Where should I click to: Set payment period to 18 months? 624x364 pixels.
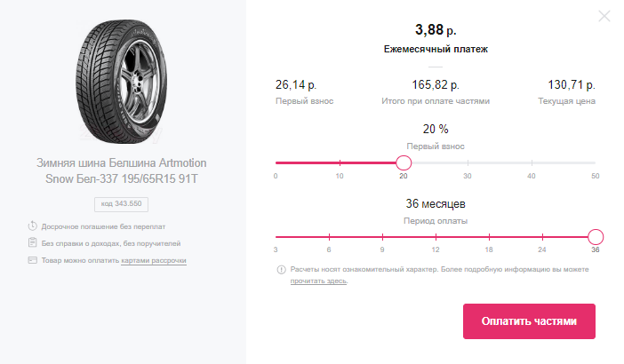489,237
